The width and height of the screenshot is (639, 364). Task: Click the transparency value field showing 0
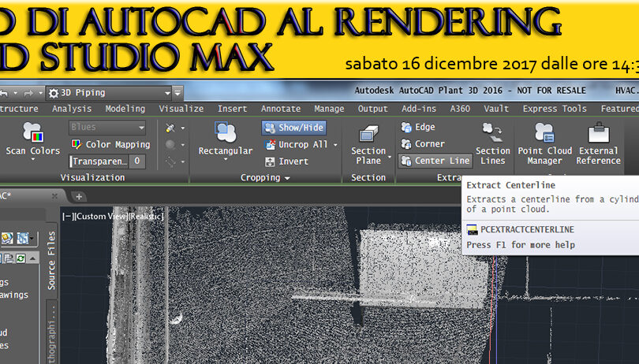[x=137, y=162]
